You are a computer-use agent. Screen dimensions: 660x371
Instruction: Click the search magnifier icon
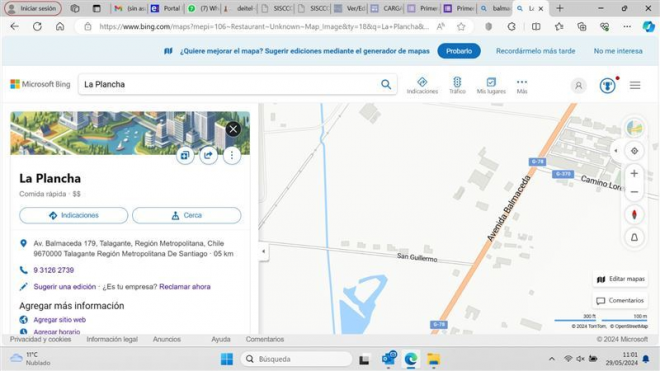[386, 84]
